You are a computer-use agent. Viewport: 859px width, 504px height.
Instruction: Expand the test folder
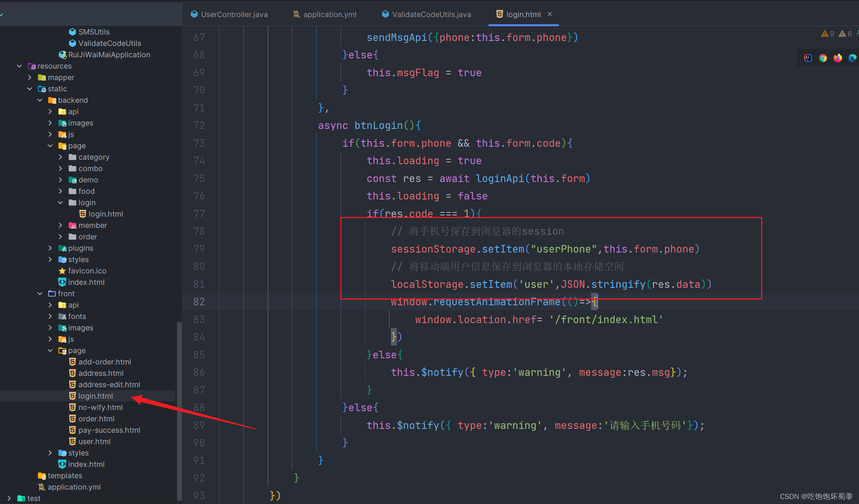pyautogui.click(x=9, y=498)
